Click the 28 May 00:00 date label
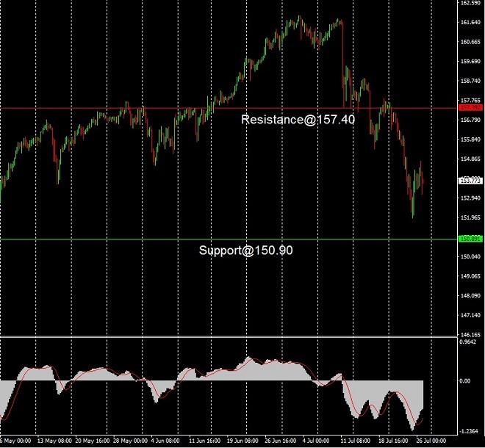The width and height of the screenshot is (485, 448). pos(130,441)
